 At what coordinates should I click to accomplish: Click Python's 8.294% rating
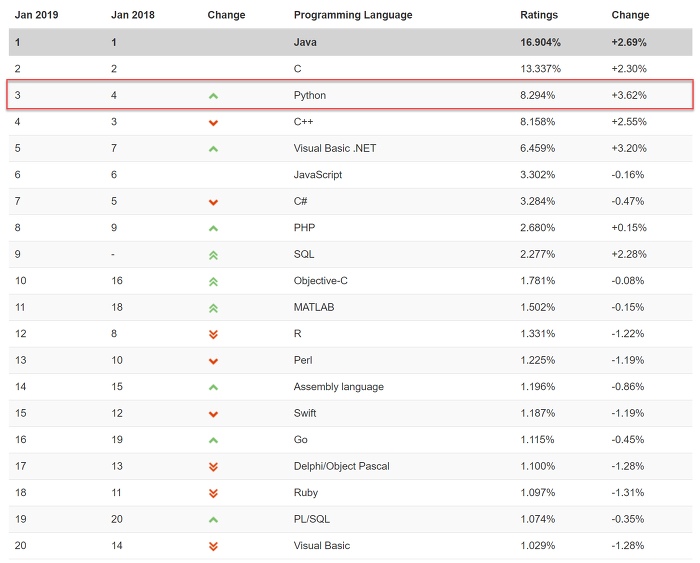point(538,95)
